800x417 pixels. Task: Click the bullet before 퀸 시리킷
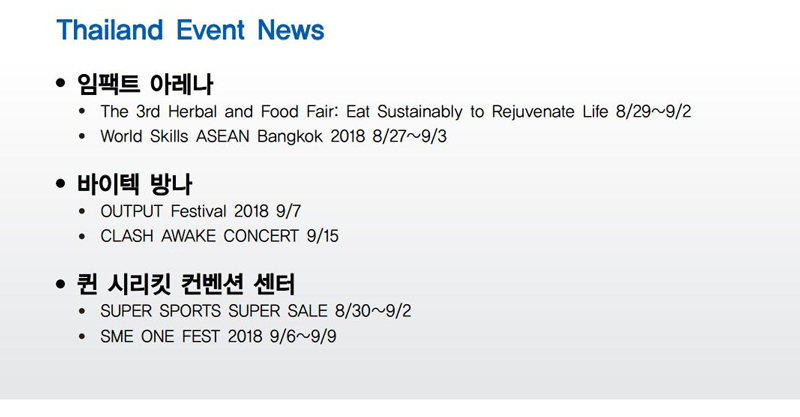[x=61, y=283]
